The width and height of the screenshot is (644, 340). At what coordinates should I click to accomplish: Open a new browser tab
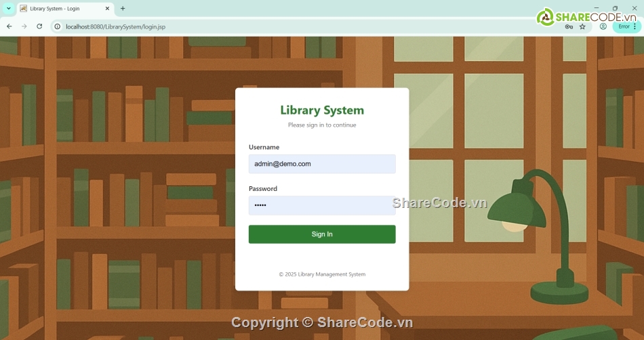[123, 9]
